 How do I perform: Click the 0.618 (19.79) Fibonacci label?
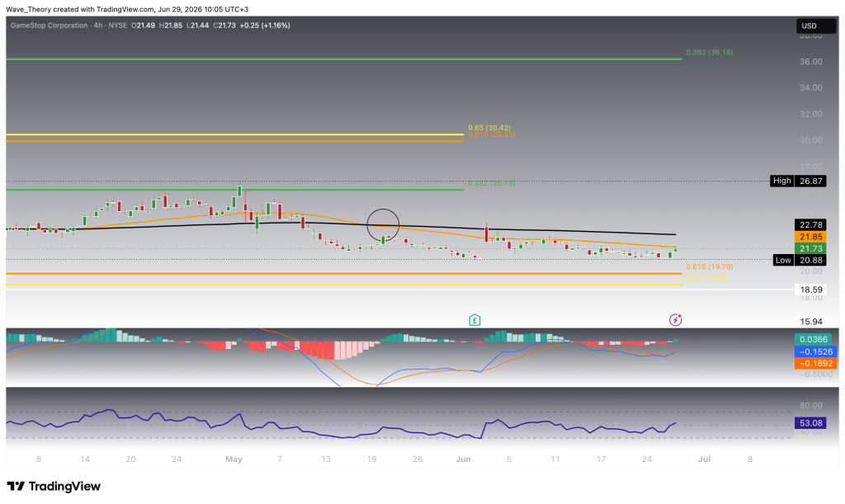(709, 266)
